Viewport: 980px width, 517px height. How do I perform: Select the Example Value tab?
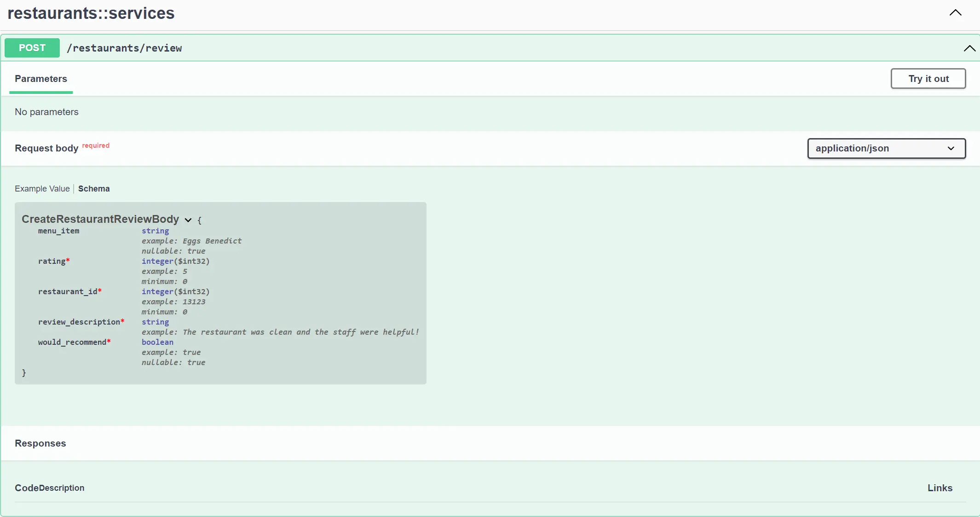(42, 189)
